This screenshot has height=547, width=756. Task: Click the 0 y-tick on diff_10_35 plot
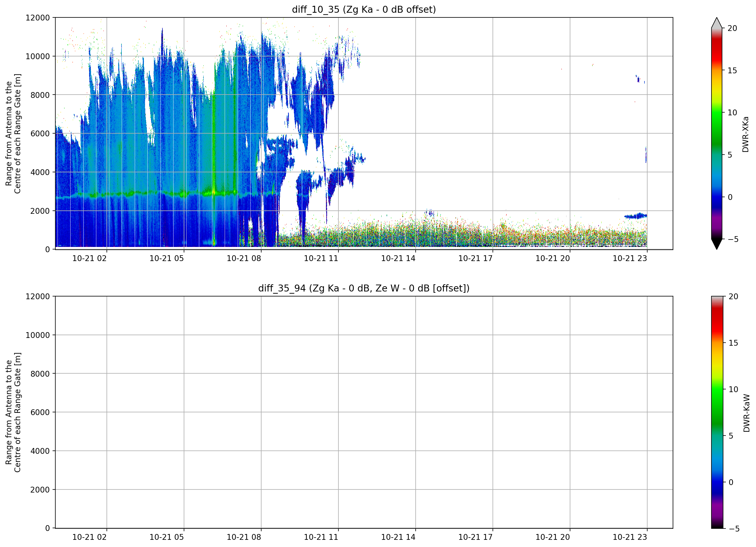point(47,249)
